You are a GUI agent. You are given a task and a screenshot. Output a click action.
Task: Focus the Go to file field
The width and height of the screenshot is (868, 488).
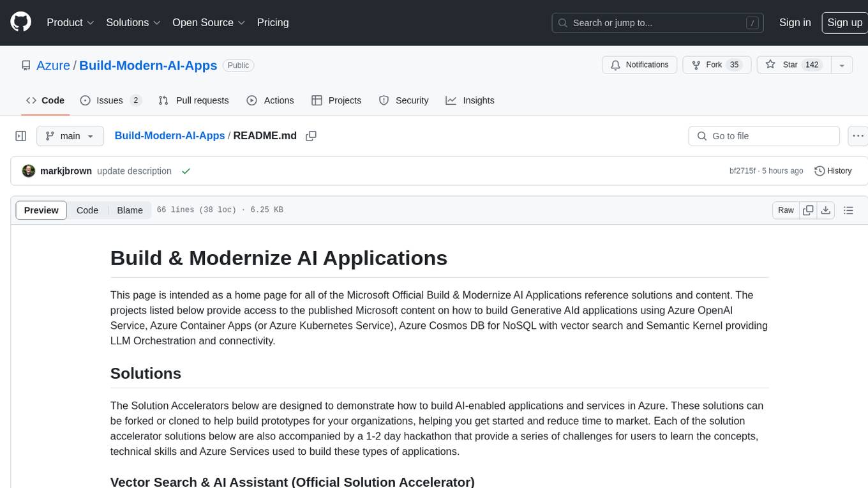pyautogui.click(x=764, y=136)
